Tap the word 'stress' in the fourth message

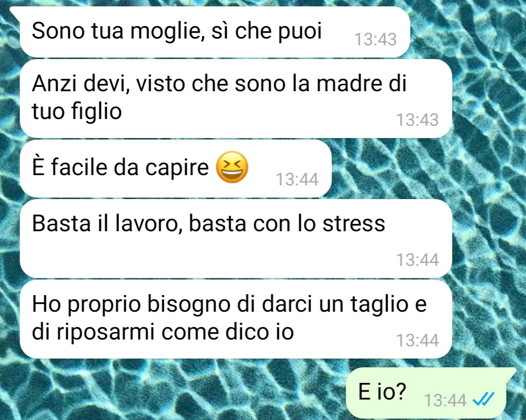coord(353,223)
